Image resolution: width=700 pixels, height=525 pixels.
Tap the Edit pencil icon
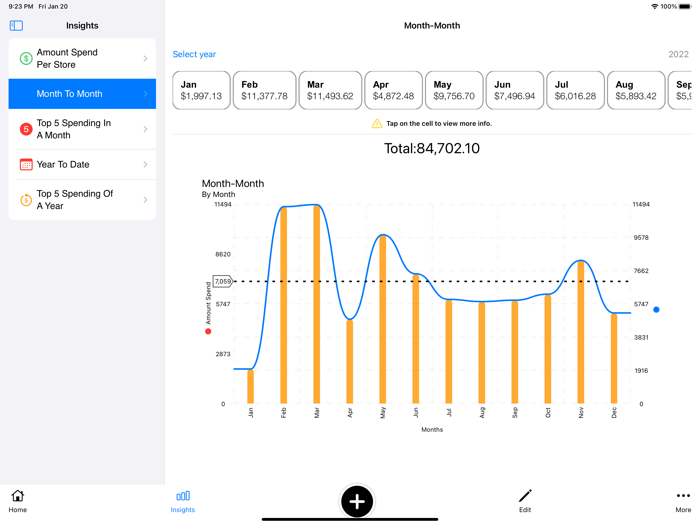(x=525, y=496)
